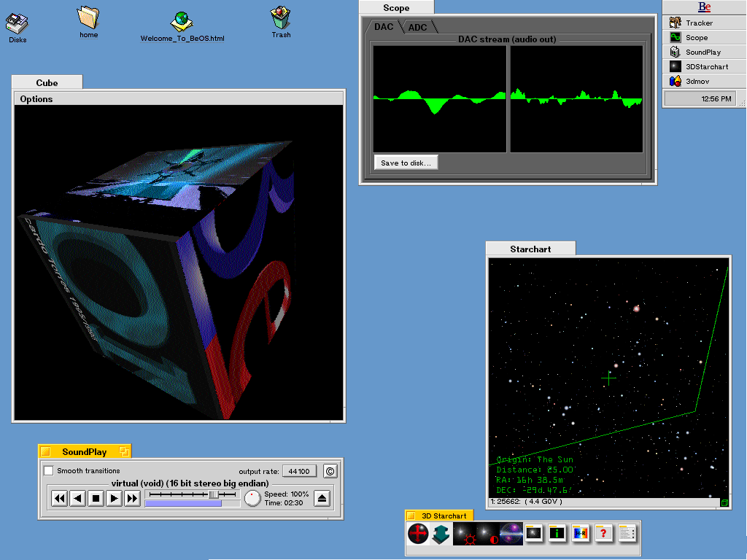Select 3DStarchart in the Deskbar list
Viewport: 747px width, 560px height.
click(706, 67)
